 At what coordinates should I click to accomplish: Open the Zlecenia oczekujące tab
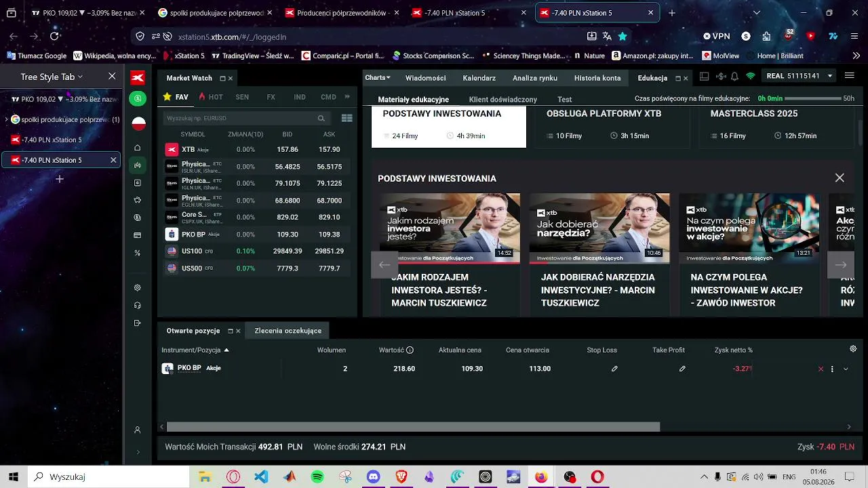[x=288, y=331]
